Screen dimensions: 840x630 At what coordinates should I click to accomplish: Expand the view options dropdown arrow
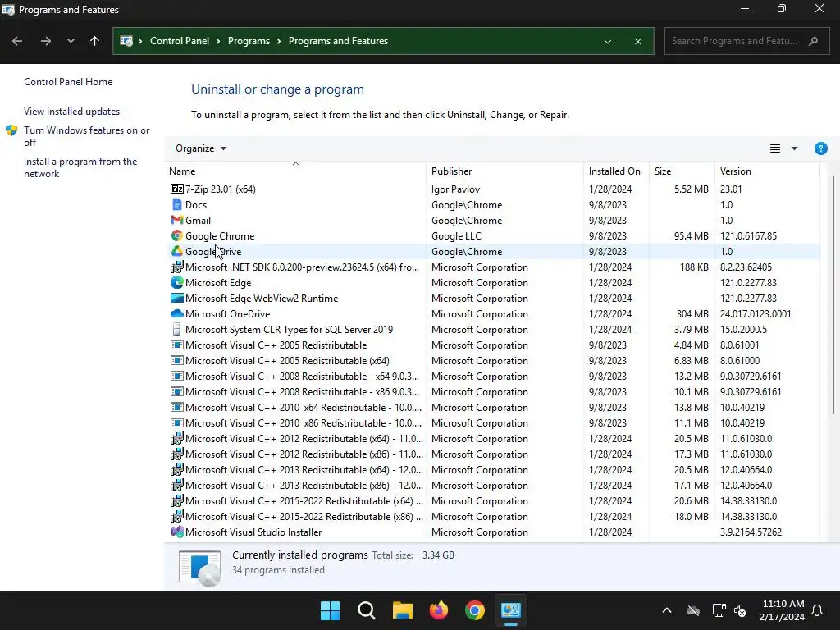(794, 148)
